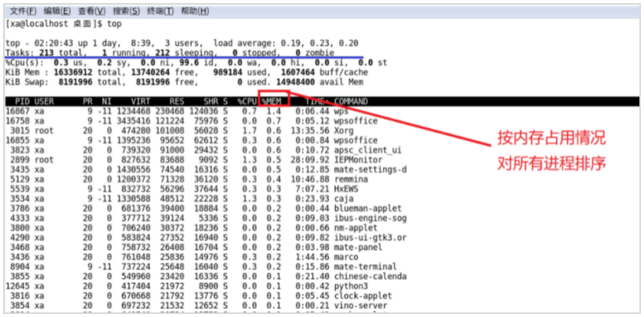Open the 查看(V) menu
Viewport: 644px width, 317px height.
(93, 12)
